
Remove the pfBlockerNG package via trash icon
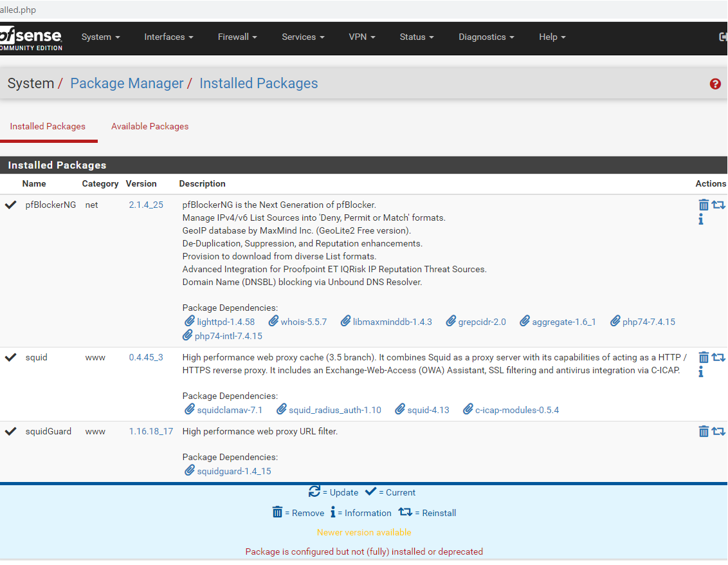tap(704, 205)
